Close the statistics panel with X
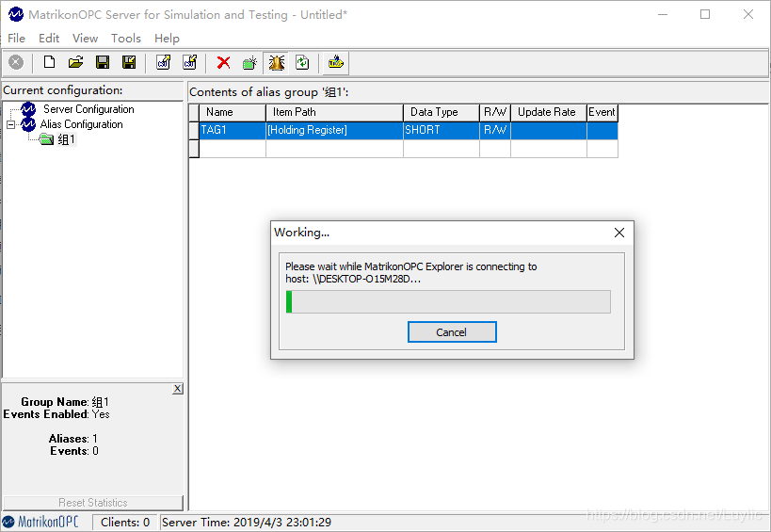The image size is (771, 532). click(178, 389)
